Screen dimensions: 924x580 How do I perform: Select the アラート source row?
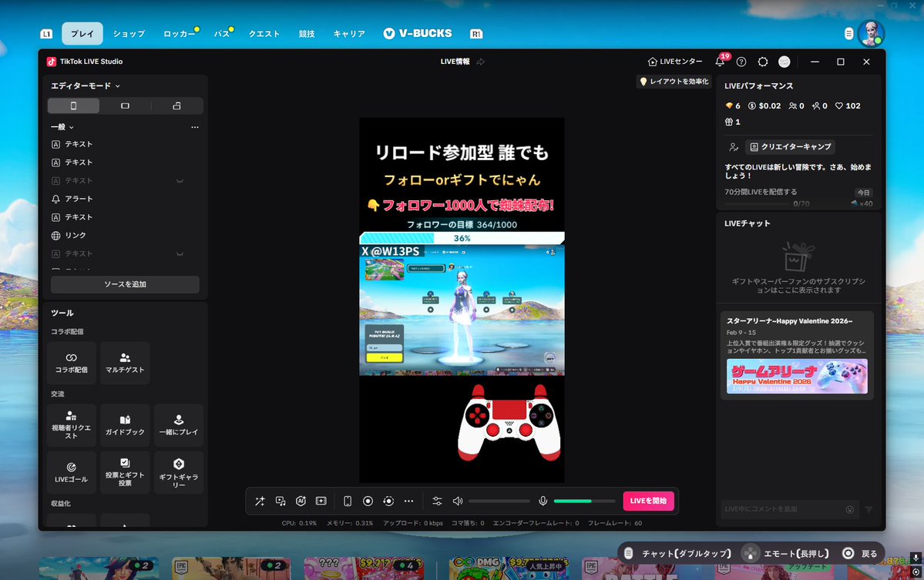coord(125,199)
